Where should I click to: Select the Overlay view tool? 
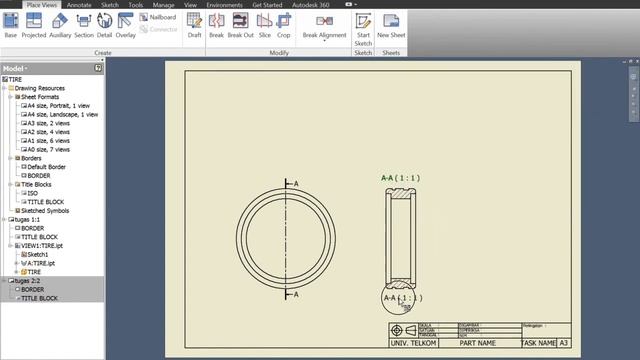pyautogui.click(x=125, y=25)
